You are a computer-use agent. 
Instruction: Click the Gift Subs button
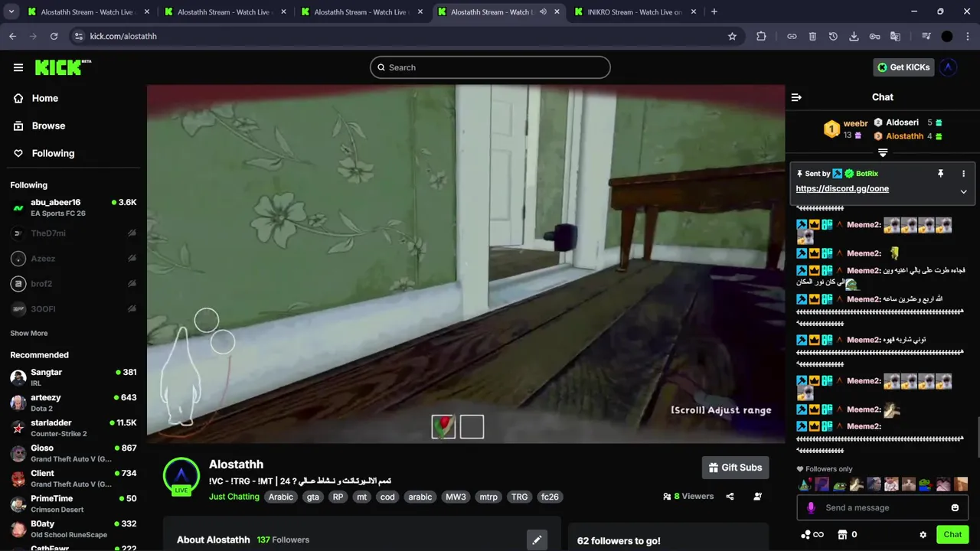click(735, 468)
